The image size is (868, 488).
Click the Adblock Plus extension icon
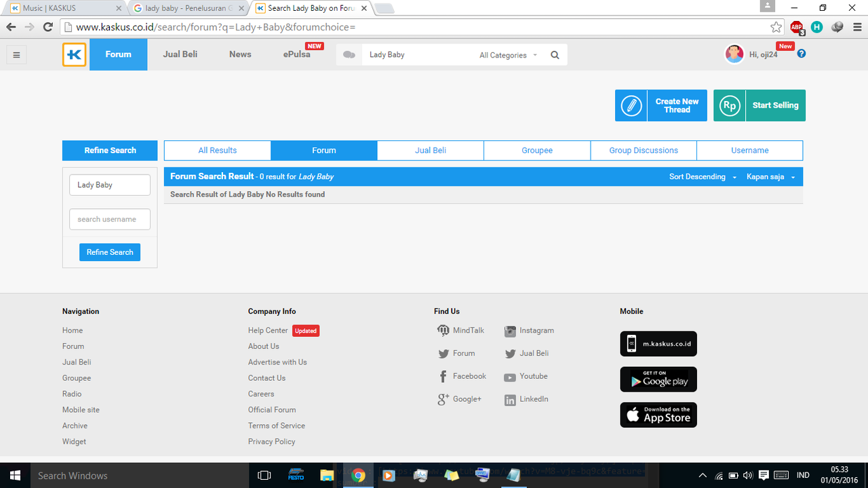pos(797,27)
